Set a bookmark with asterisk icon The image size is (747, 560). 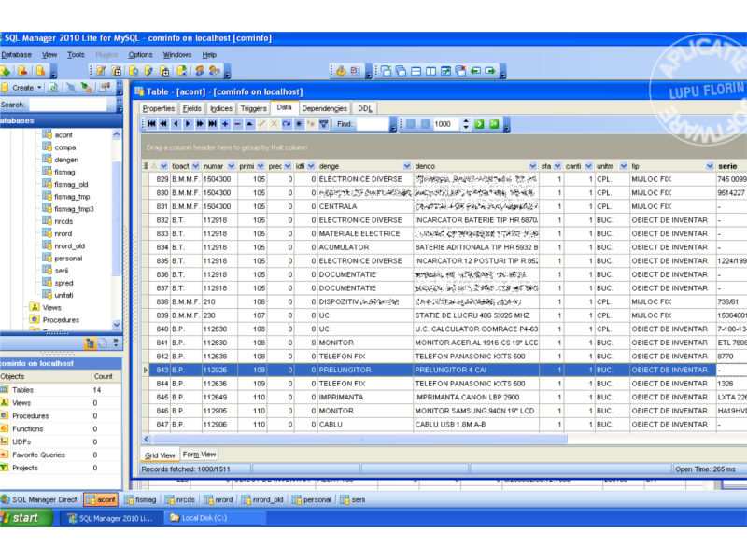pyautogui.click(x=299, y=124)
